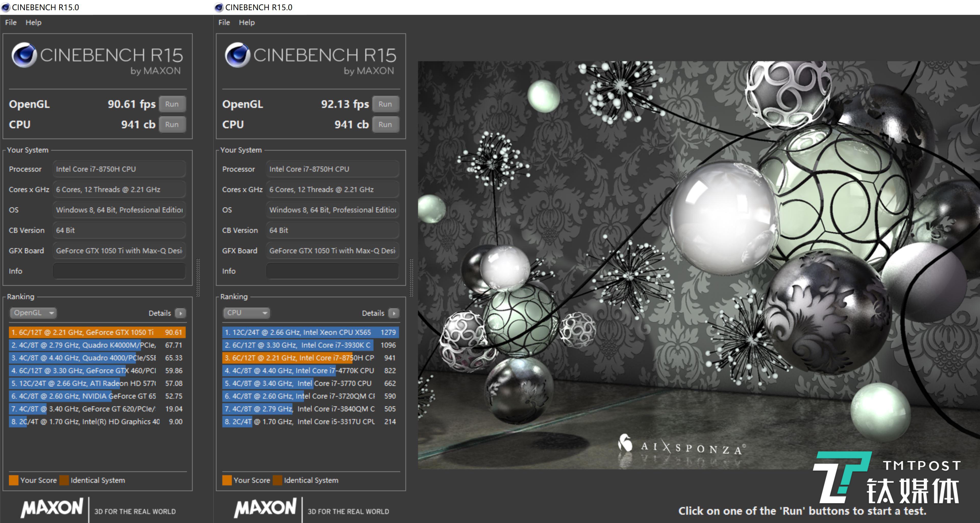Image resolution: width=980 pixels, height=523 pixels.
Task: Click the empty Info field in right window
Action: [x=332, y=271]
